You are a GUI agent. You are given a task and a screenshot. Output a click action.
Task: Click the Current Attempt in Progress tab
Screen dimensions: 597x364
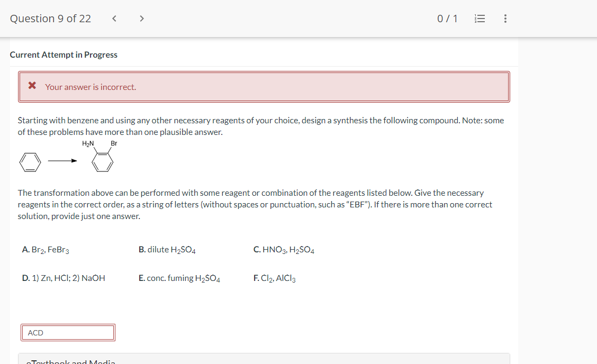(64, 54)
